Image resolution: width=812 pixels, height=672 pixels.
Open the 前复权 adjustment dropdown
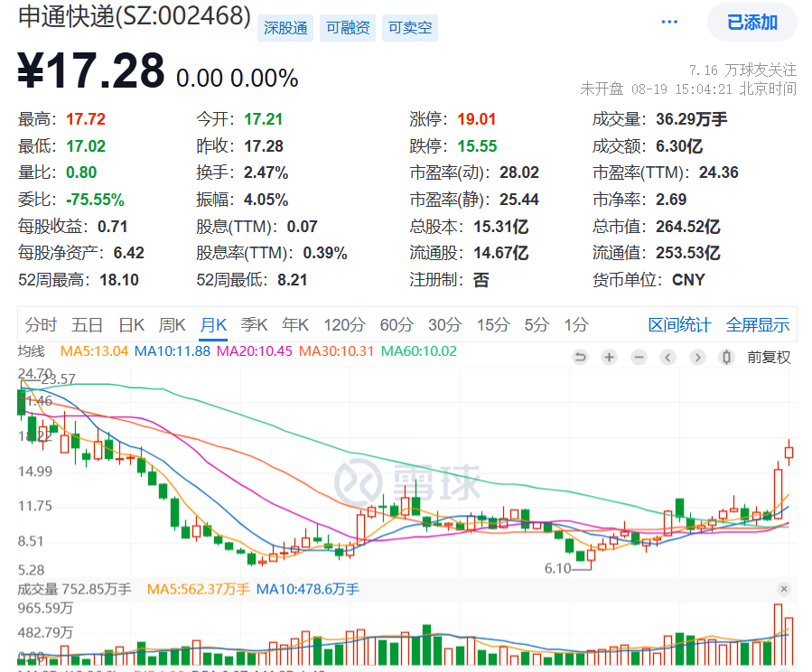[769, 358]
